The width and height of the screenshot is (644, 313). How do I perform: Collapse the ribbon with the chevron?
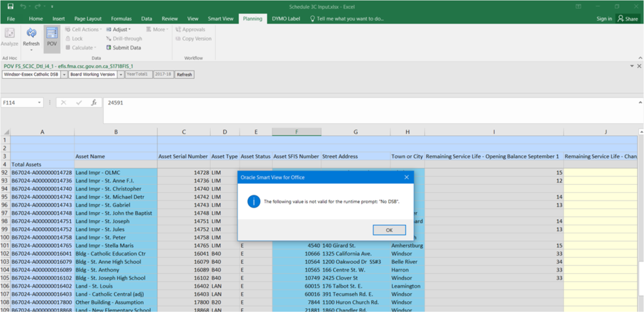click(x=640, y=58)
